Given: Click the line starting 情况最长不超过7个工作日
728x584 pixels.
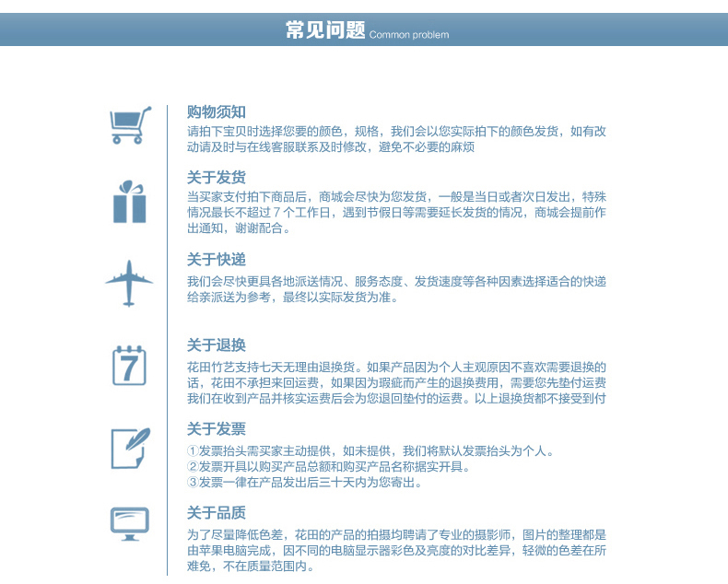Looking at the screenshot, I should click(x=396, y=213).
